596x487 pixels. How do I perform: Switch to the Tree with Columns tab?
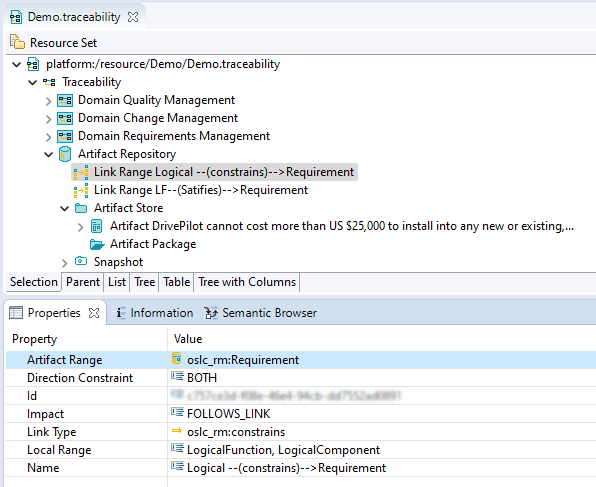[247, 282]
